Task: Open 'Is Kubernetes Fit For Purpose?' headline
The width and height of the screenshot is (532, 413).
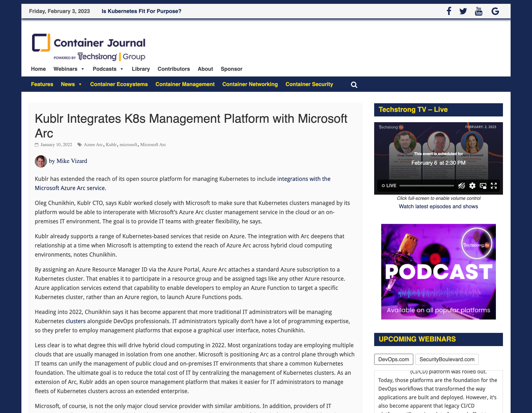Action: [x=142, y=11]
